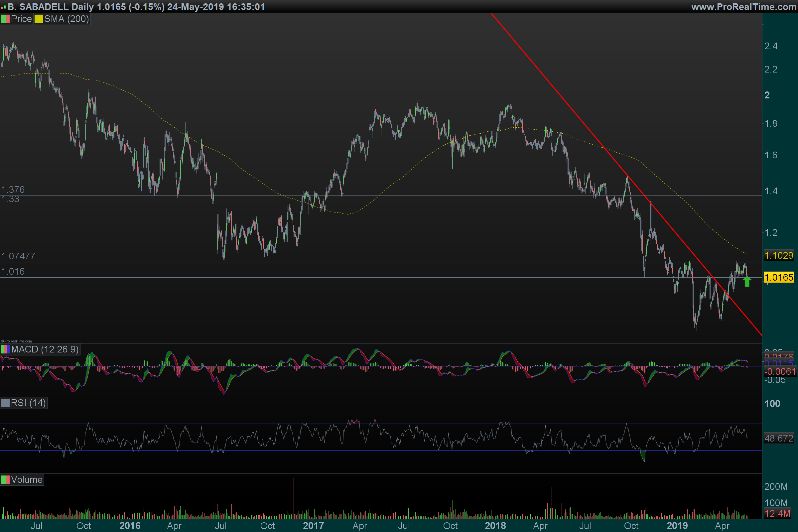Select the Volume panel label
Image resolution: width=798 pixels, height=532 pixels.
[x=27, y=480]
